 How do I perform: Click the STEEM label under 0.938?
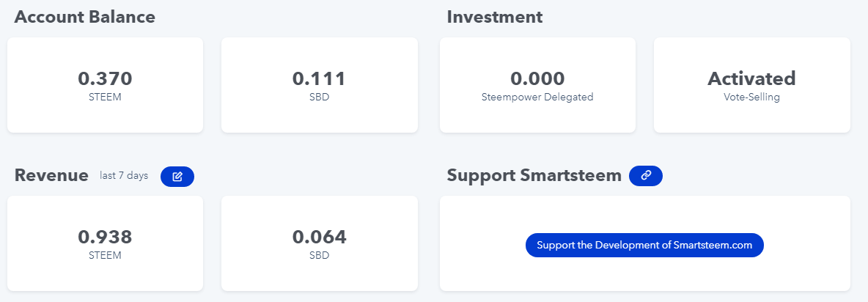click(105, 256)
